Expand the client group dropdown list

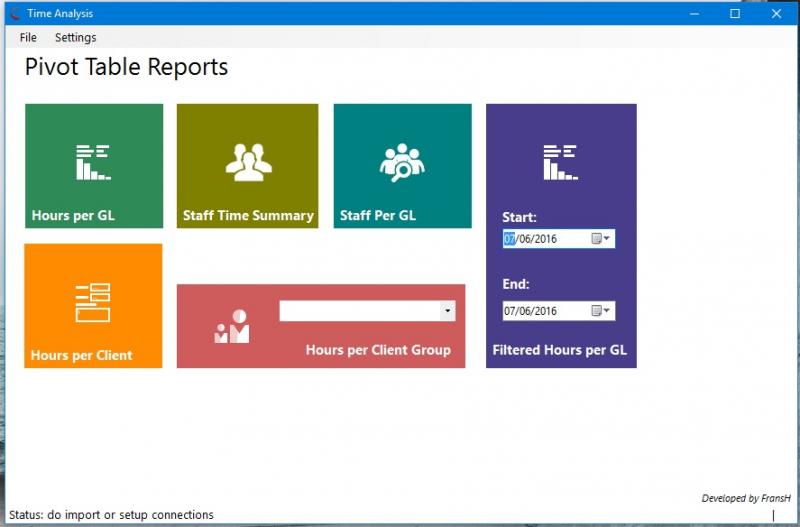(447, 311)
